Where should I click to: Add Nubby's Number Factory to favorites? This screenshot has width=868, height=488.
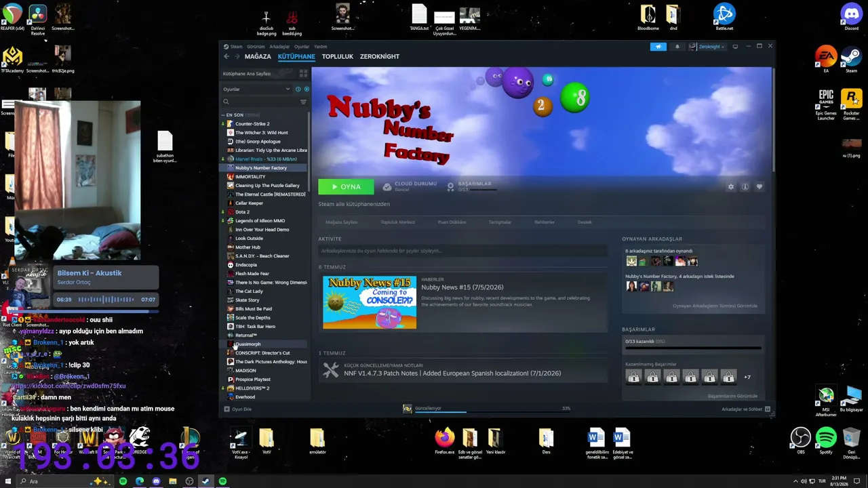coord(759,187)
